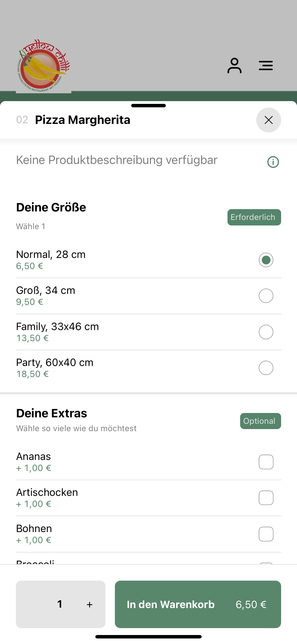This screenshot has height=644, width=297.
Task: Tap the sheet drag handle bar
Action: 148,105
